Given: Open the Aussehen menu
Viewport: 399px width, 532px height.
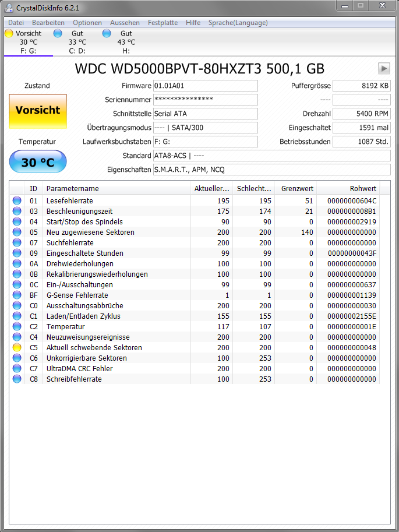Looking at the screenshot, I should (125, 23).
